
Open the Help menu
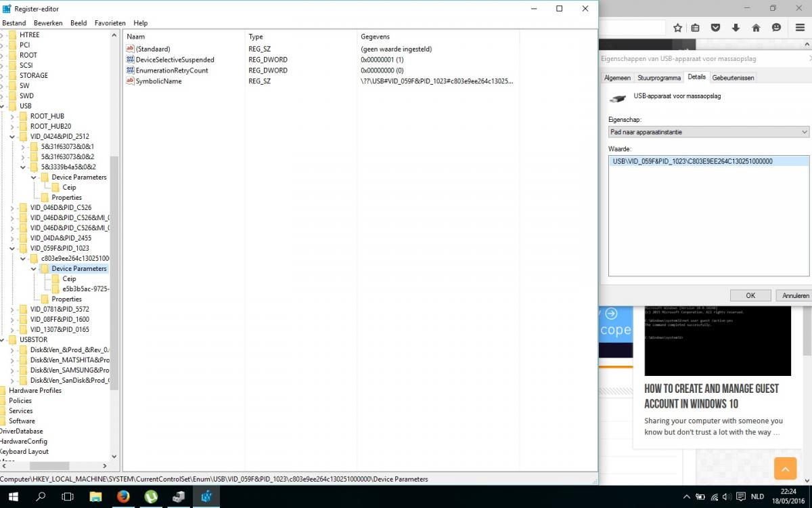(140, 23)
